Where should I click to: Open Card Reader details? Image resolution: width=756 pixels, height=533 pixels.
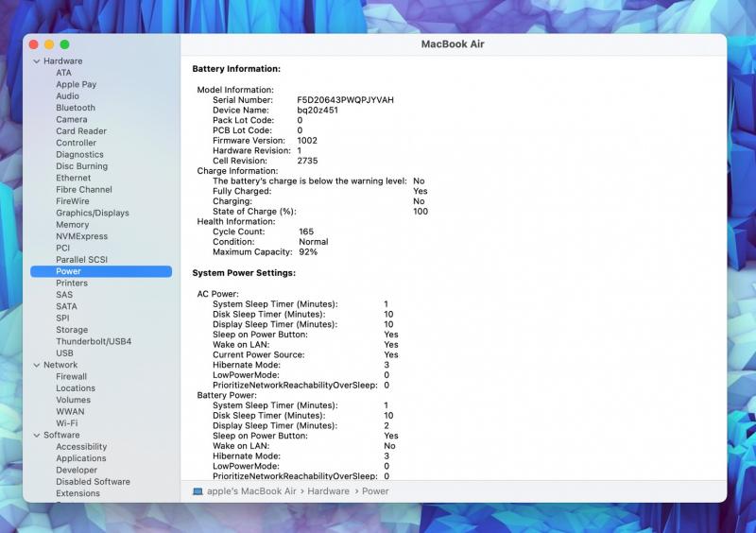[x=81, y=131]
